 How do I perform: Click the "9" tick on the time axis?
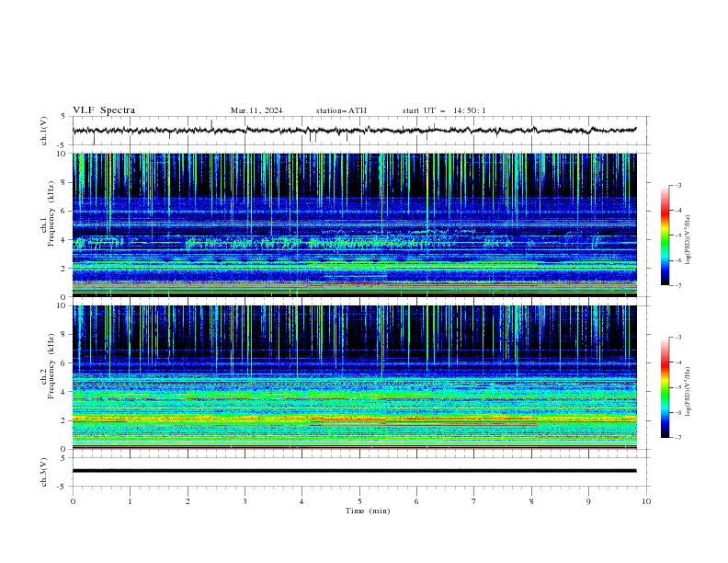[x=588, y=501]
